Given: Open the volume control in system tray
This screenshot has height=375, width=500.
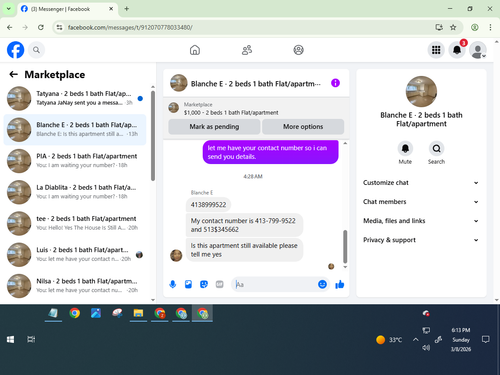Looking at the screenshot, I should [x=426, y=348].
